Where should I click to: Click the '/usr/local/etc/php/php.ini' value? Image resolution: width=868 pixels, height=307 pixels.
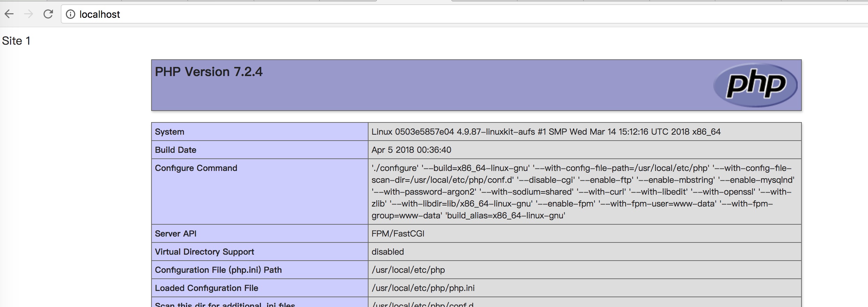coord(423,288)
